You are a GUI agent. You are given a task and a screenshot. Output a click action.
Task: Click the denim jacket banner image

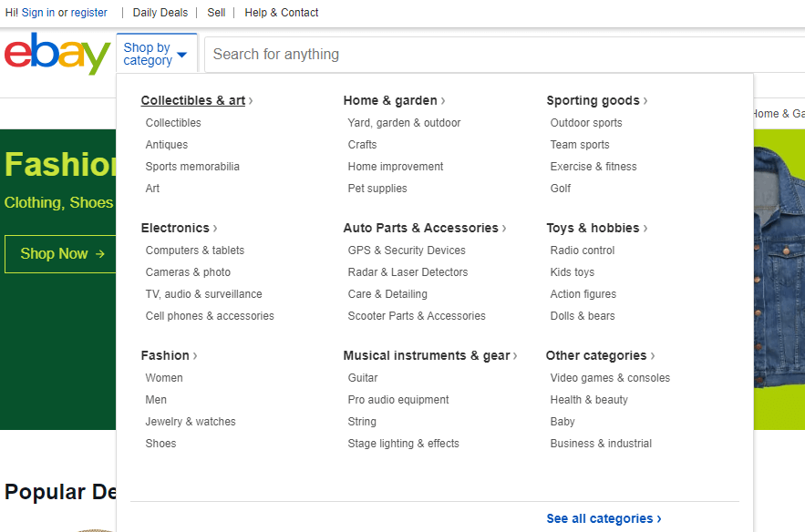pos(779,267)
